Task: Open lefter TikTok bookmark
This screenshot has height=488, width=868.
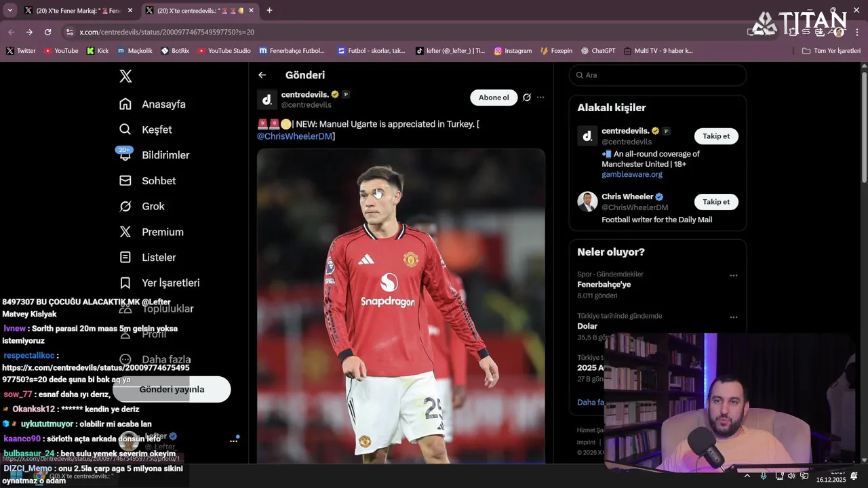Action: (450, 51)
